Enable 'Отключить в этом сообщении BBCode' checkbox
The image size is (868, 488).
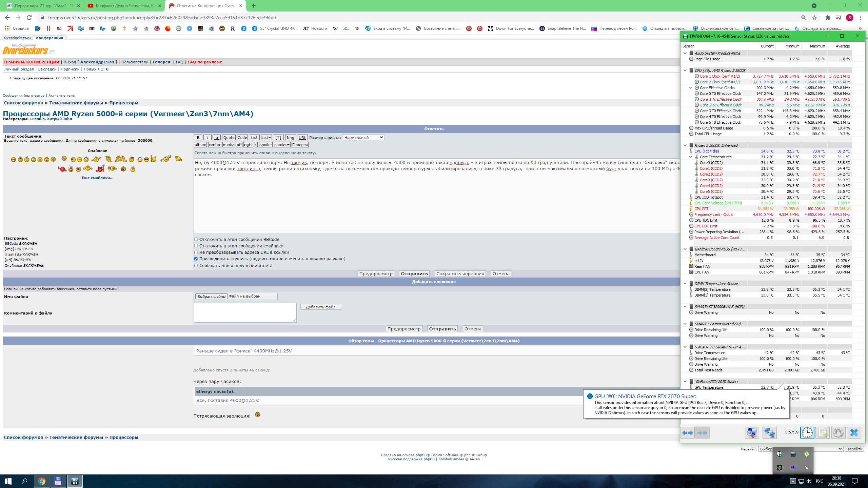pyautogui.click(x=196, y=239)
